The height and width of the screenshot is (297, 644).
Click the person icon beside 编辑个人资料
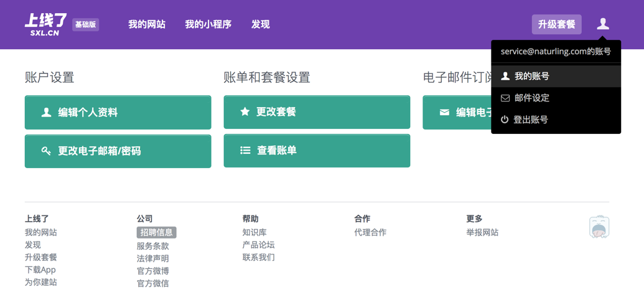[x=46, y=113]
